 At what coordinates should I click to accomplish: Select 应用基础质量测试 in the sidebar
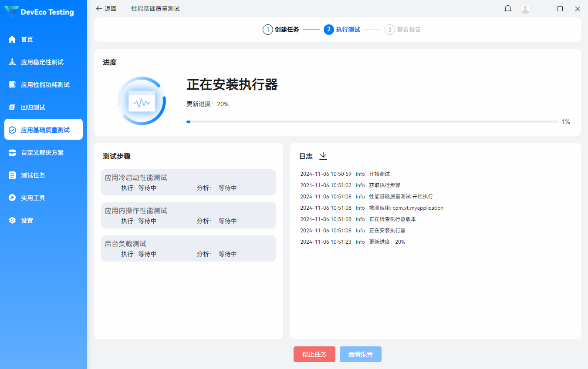tap(44, 129)
